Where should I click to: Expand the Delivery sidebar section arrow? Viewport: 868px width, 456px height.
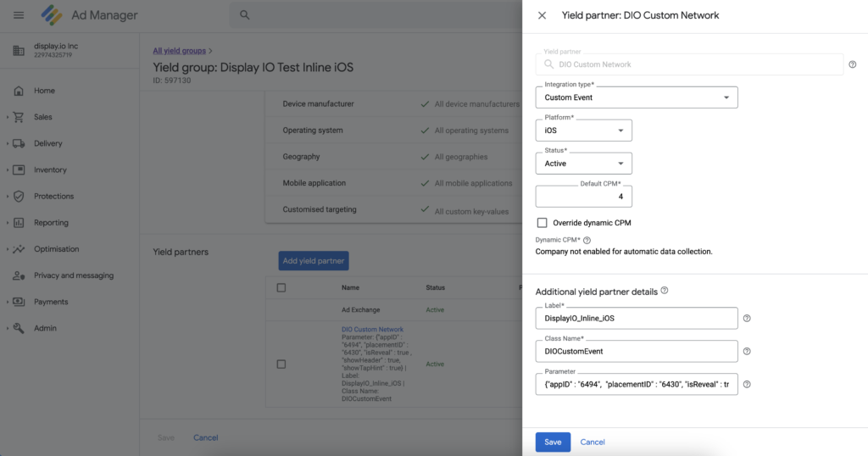click(7, 143)
